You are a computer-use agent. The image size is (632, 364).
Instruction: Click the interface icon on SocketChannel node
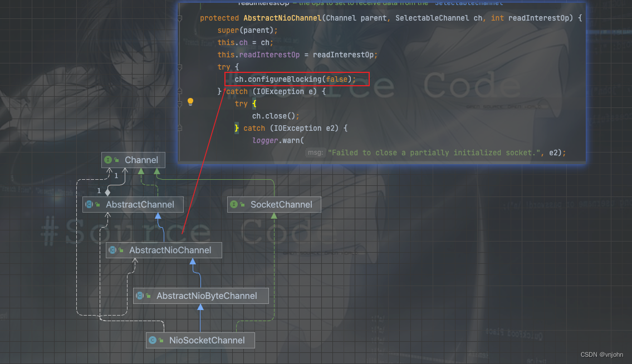click(234, 205)
